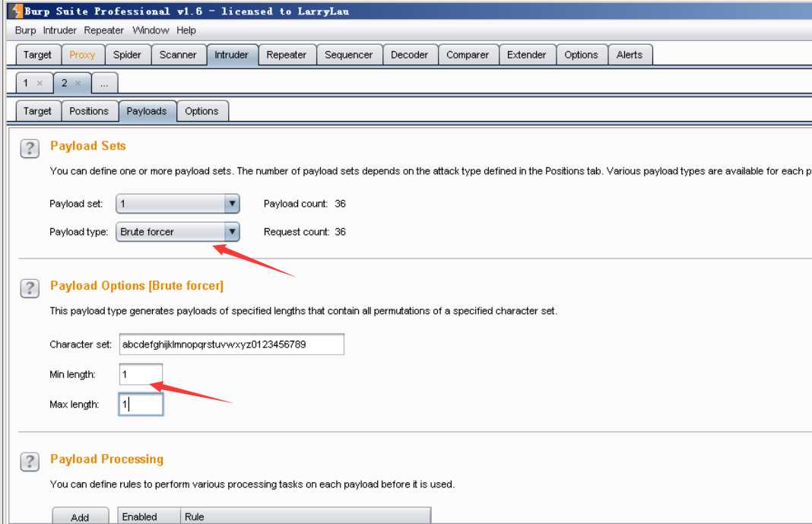Switch to the Scanner tab
The image size is (812, 524).
pos(178,55)
